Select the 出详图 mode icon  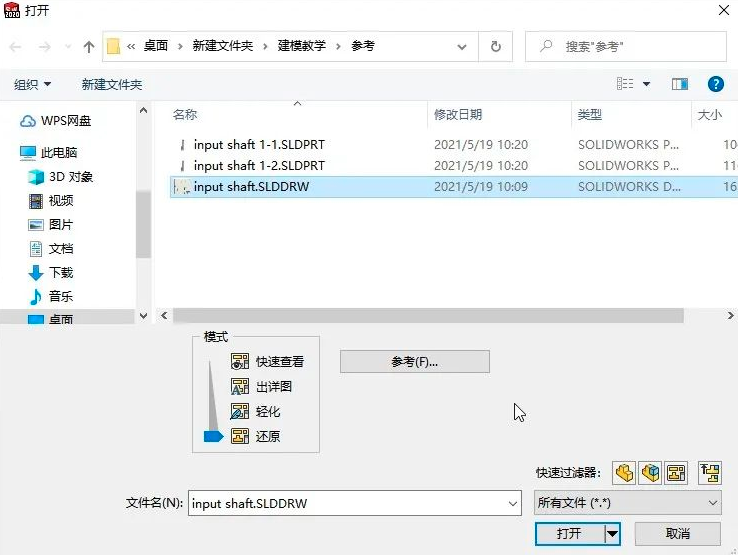(240, 386)
